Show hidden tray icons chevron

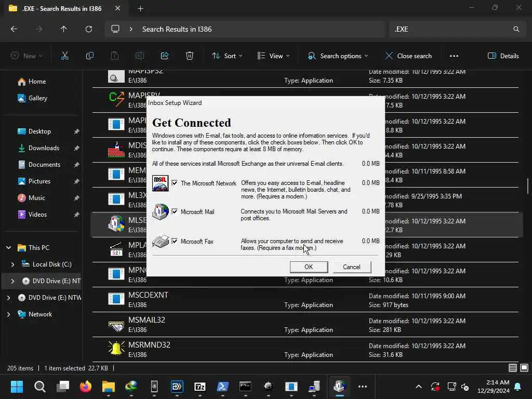[419, 387]
